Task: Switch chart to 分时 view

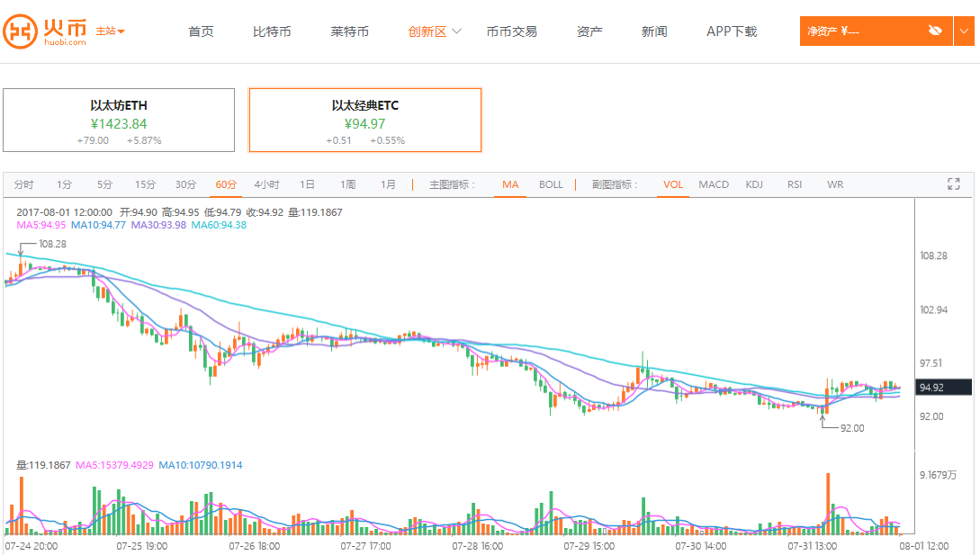Action: [23, 184]
